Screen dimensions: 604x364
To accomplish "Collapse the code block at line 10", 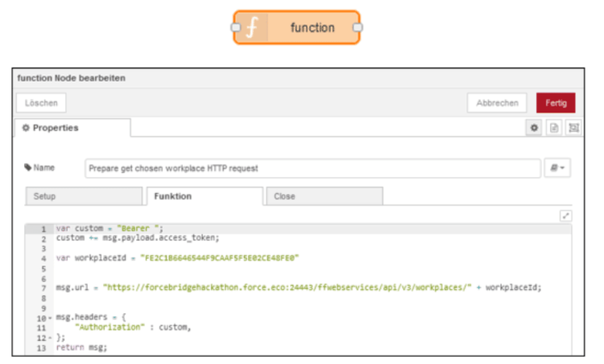I will (50, 317).
